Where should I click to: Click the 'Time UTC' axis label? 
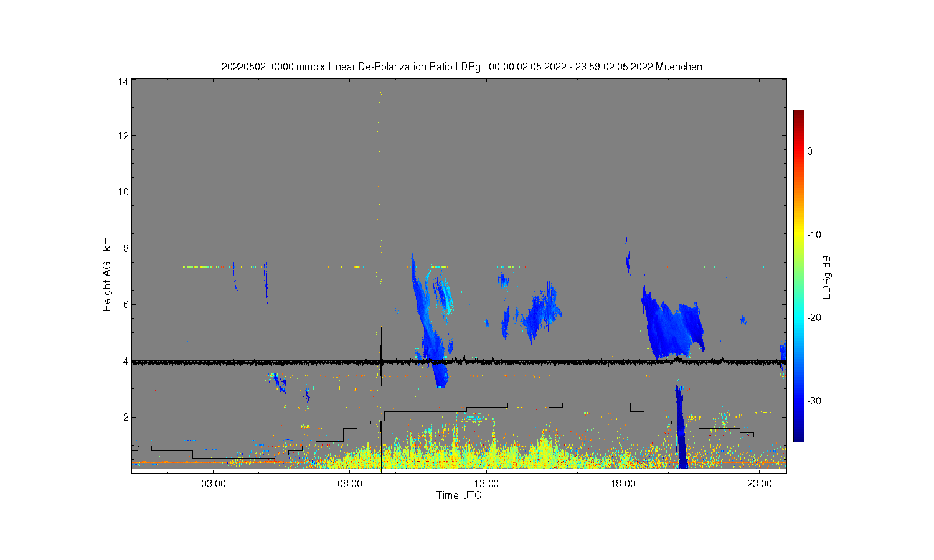pos(459,495)
